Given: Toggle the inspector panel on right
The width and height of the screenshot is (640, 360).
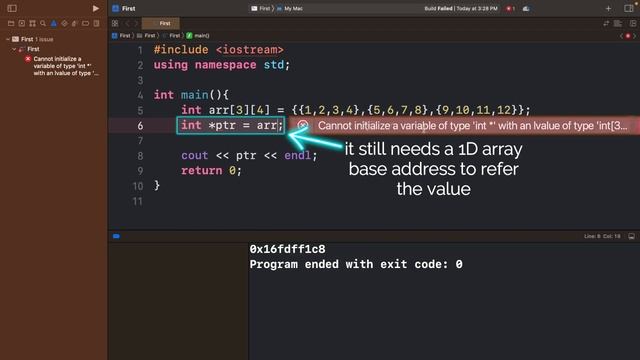Looking at the screenshot, I should point(629,8).
